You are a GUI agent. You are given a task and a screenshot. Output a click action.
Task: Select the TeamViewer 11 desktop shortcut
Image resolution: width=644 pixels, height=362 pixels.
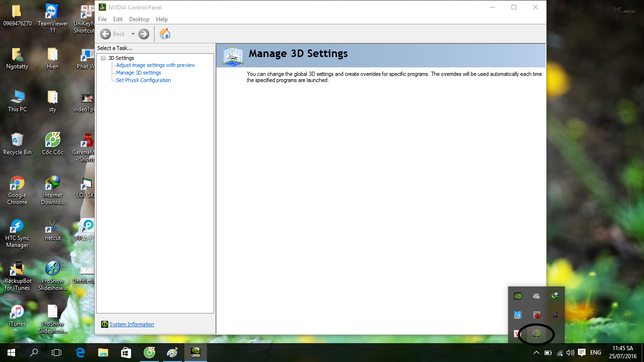coord(53,19)
